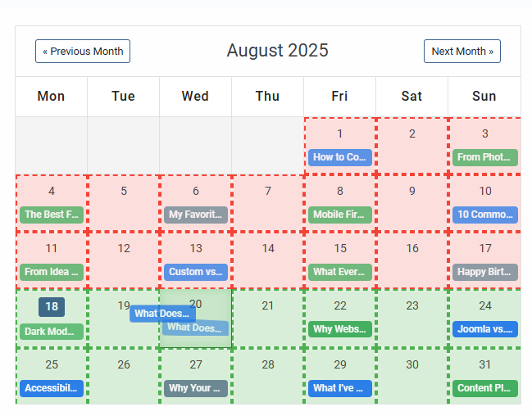Open the 'From Phot...' event on August 3

pos(484,157)
